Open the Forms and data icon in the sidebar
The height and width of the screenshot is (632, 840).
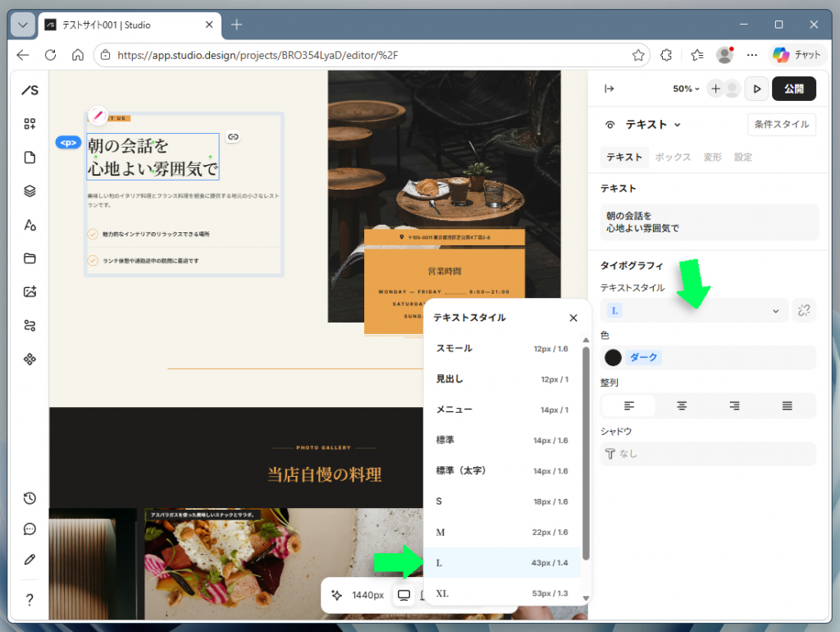(x=30, y=325)
